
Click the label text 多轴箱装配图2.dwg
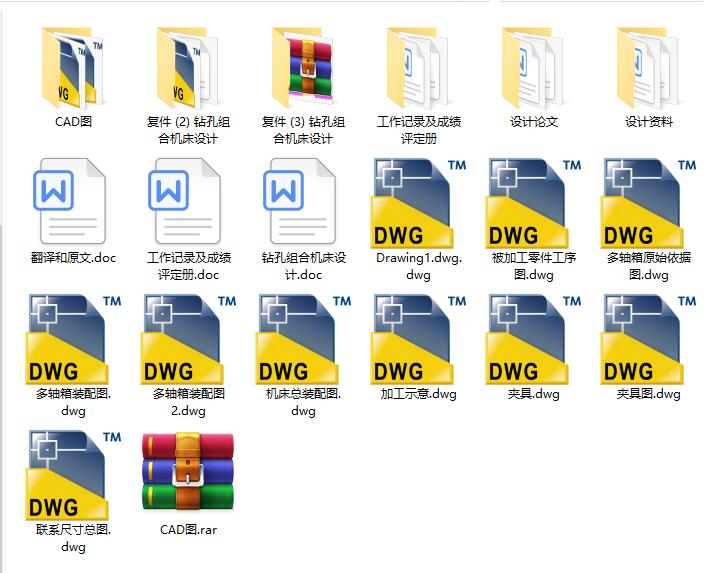[x=188, y=403]
